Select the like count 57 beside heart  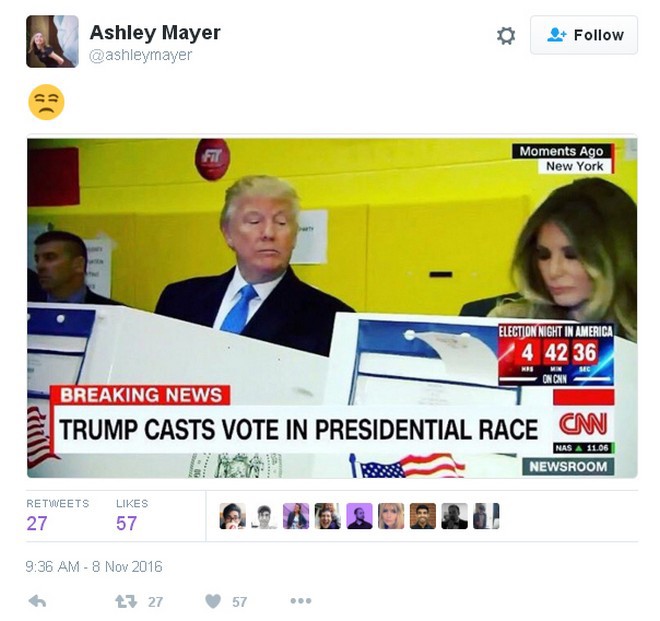[x=240, y=602]
